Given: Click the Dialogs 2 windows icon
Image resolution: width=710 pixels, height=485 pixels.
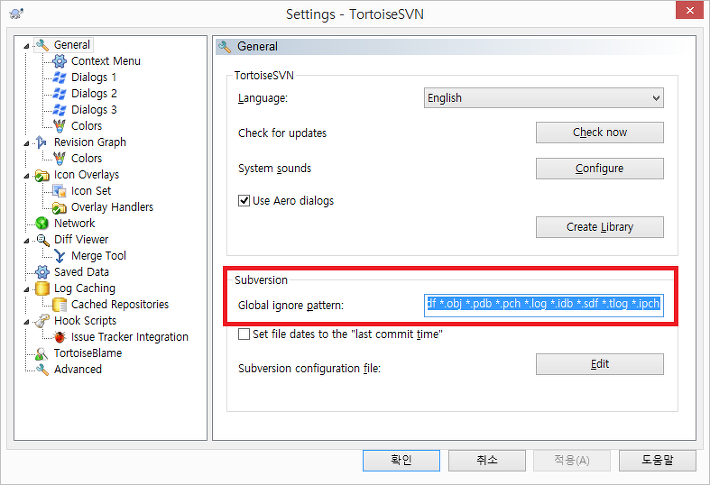Looking at the screenshot, I should (x=59, y=94).
